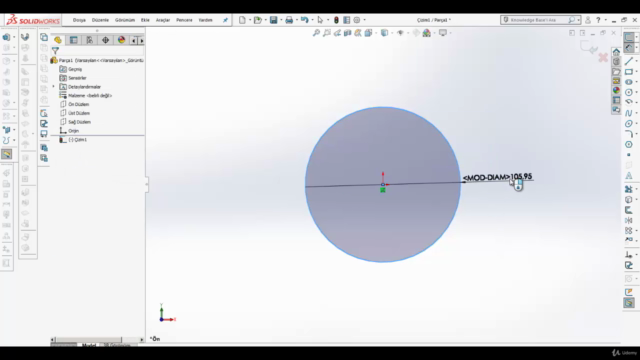The width and height of the screenshot is (640, 360).
Task: Select the Spline sketch tool
Action: (x=629, y=113)
